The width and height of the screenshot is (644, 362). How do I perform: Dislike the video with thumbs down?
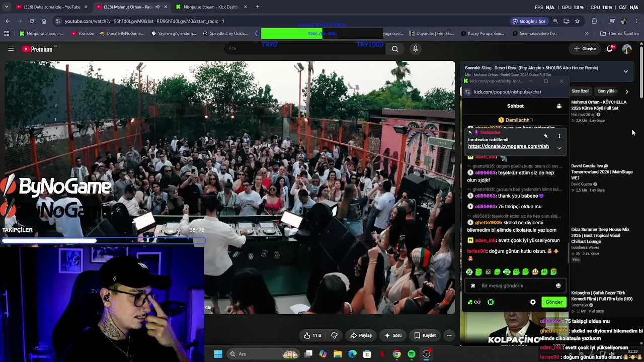tap(334, 335)
